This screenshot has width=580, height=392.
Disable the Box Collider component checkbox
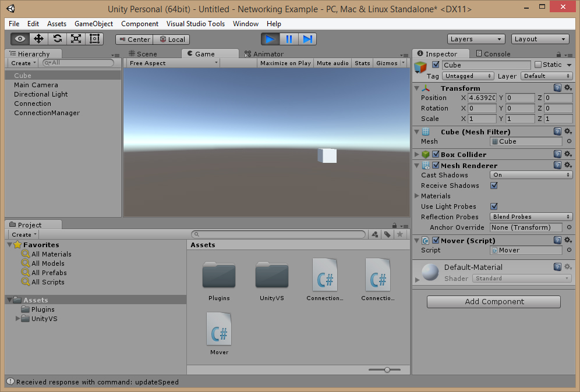pos(436,154)
